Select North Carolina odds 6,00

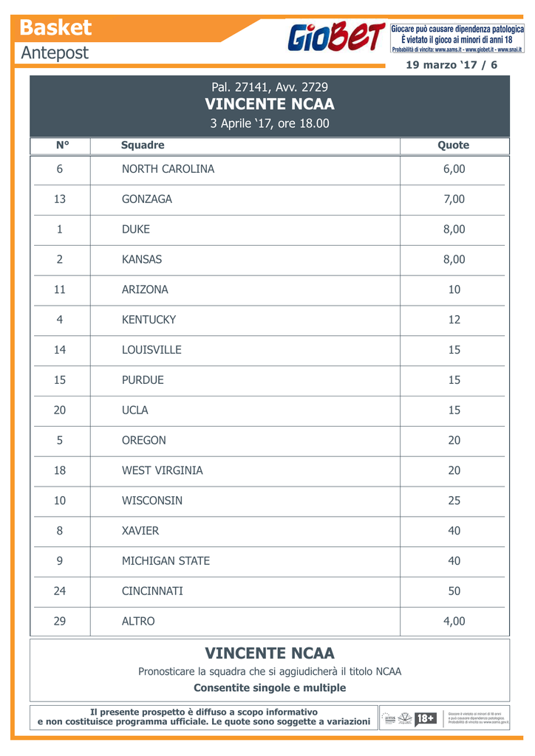(454, 169)
